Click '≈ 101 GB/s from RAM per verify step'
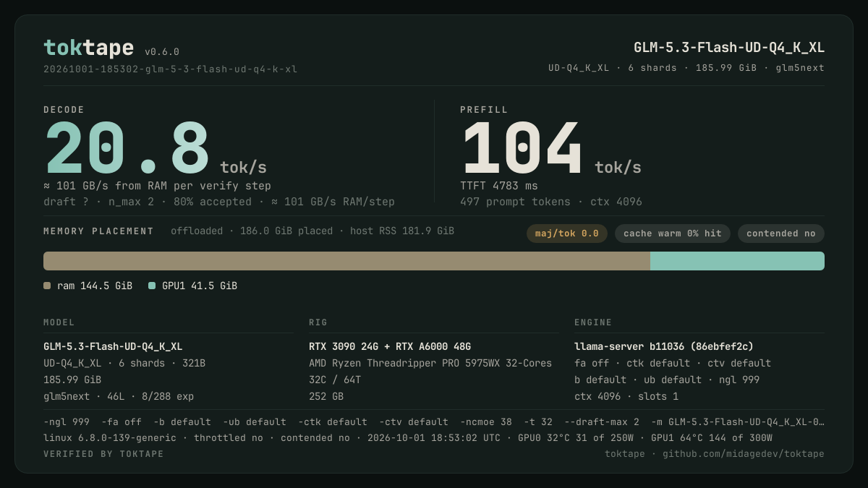This screenshot has width=868, height=488. 157,186
